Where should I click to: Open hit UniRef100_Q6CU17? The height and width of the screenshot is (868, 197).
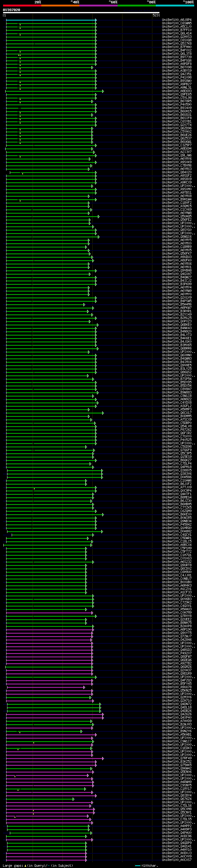click(x=177, y=413)
